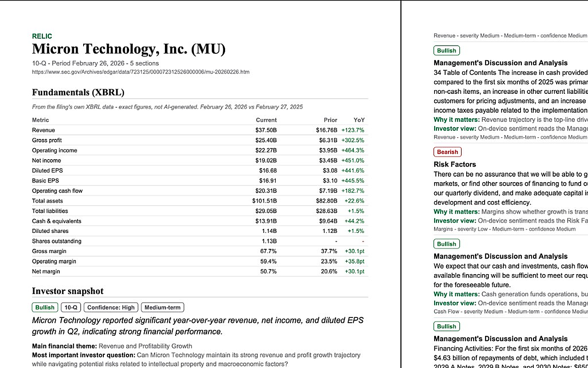Screen dimensions: 588x368
Task: Click the Fundamentals (XBRL) heading
Action: pos(78,92)
